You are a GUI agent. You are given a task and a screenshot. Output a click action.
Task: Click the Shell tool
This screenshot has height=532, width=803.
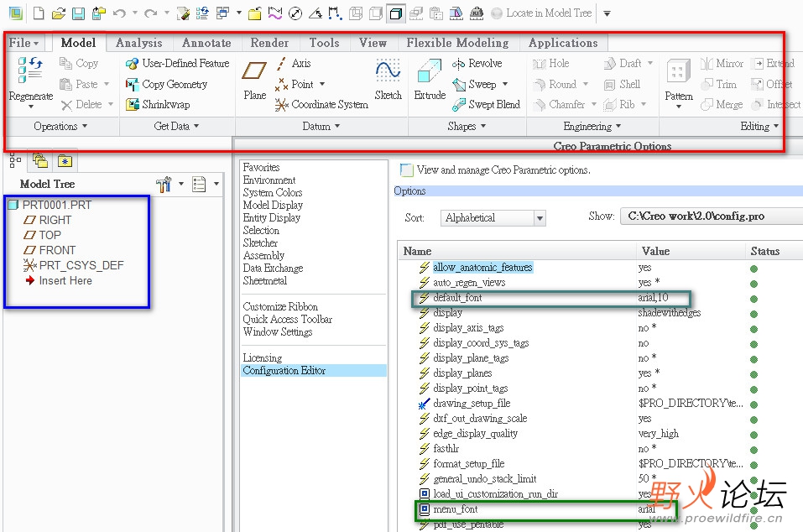tap(622, 84)
